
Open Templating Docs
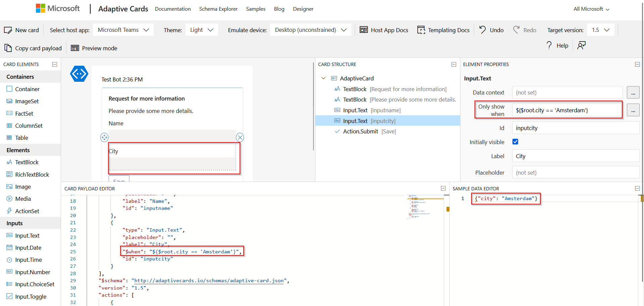(x=443, y=30)
